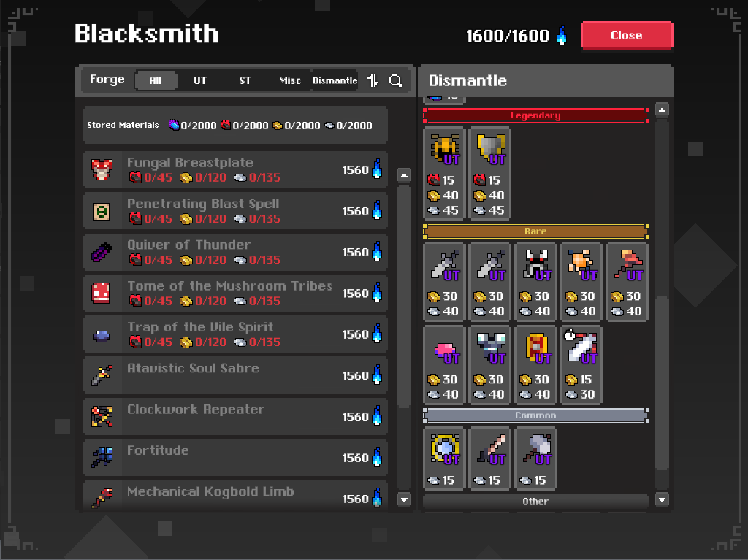
Task: Select the skull-marked sword UT item
Action: coord(581,365)
